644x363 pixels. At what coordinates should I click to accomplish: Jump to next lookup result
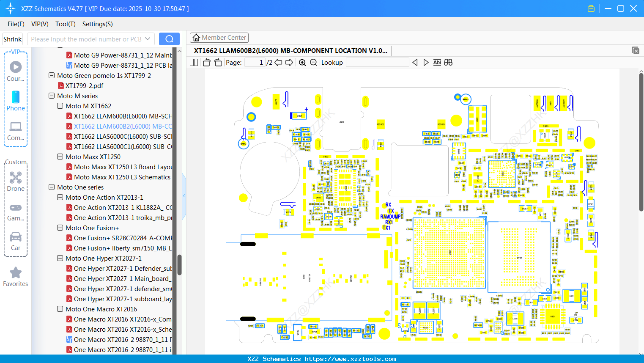pyautogui.click(x=426, y=63)
